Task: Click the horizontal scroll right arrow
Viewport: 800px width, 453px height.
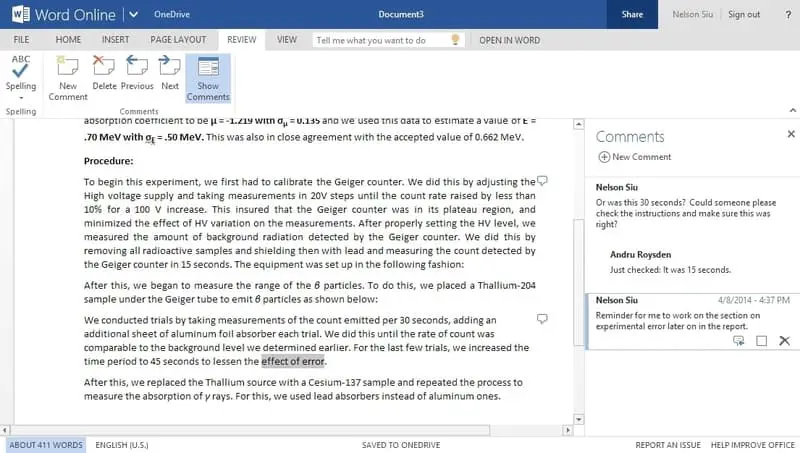Action: (x=567, y=430)
